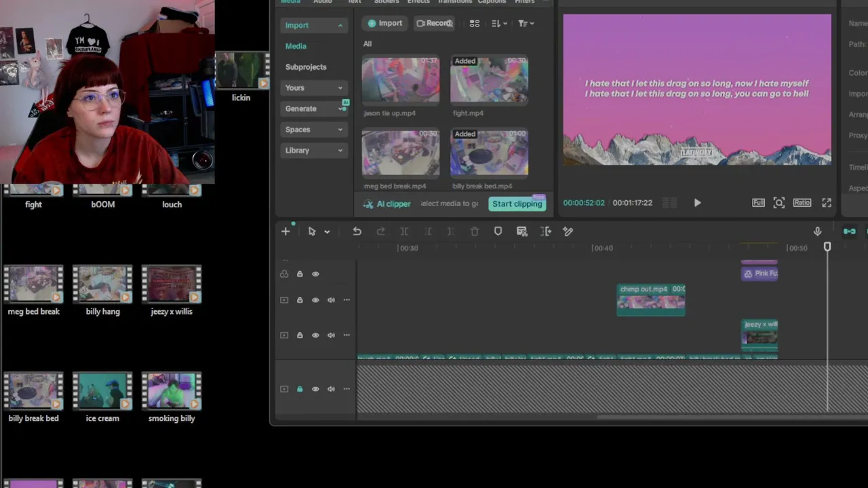Open fullscreen preview with the expand-arrows icon
The image size is (868, 488).
pyautogui.click(x=827, y=203)
